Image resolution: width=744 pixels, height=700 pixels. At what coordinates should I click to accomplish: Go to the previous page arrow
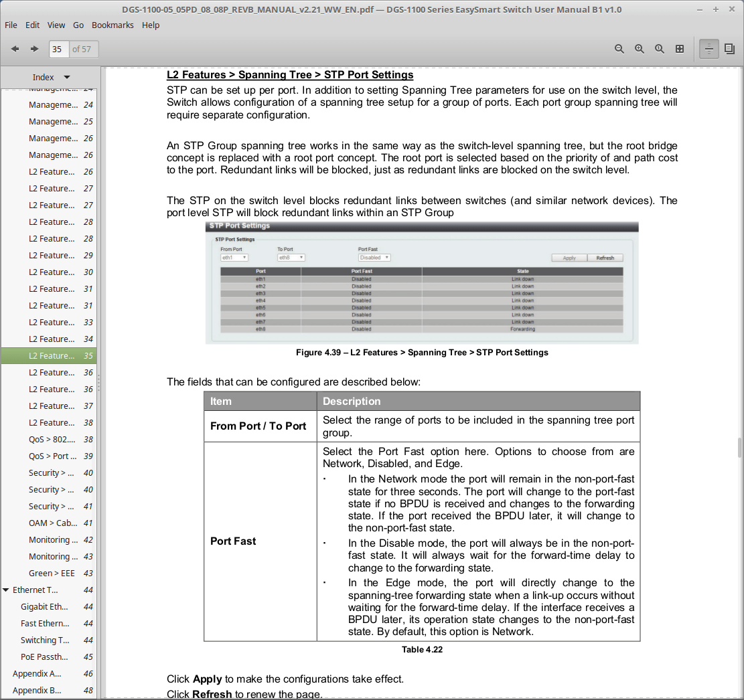(x=15, y=49)
